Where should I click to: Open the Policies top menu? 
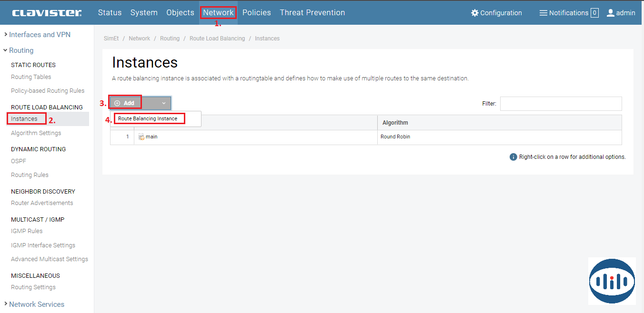coord(256,13)
